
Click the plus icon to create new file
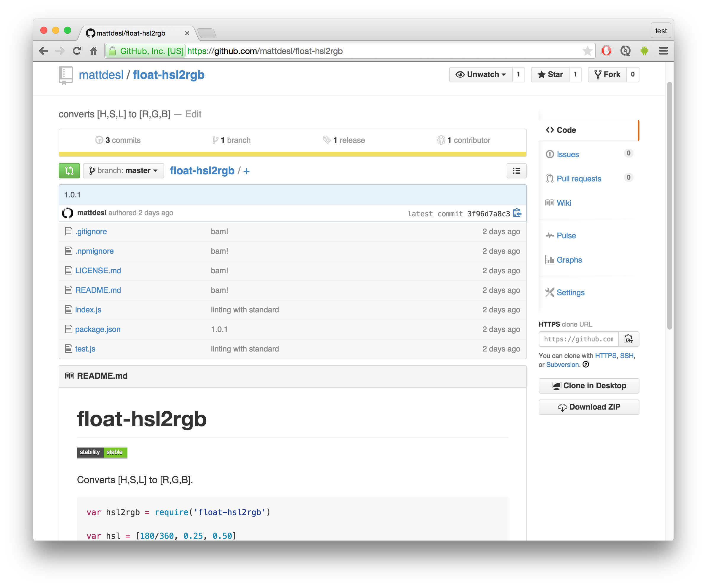247,171
